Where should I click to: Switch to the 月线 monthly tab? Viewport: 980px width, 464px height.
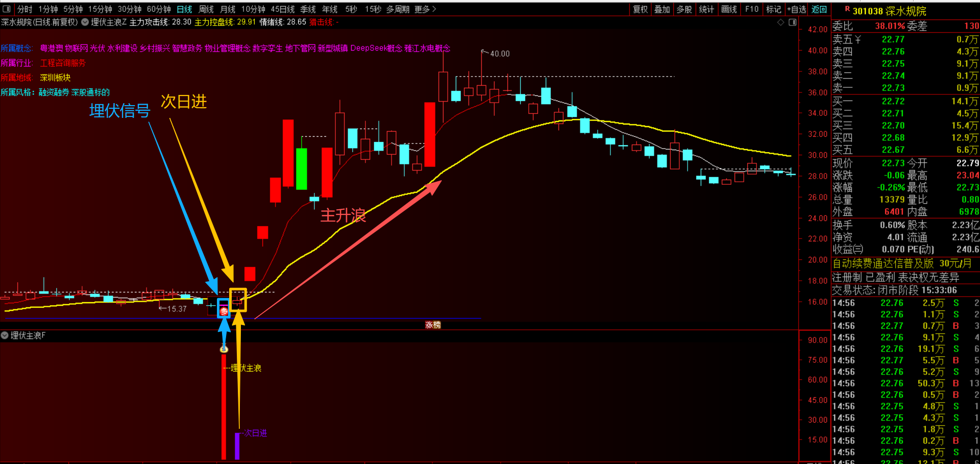click(228, 9)
